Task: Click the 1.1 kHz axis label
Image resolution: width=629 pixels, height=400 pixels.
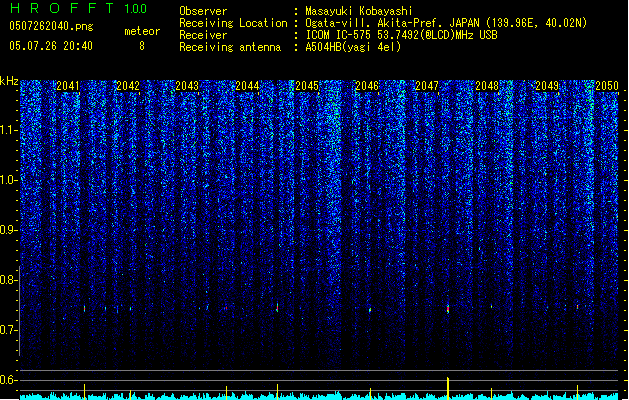Action: 9,130
